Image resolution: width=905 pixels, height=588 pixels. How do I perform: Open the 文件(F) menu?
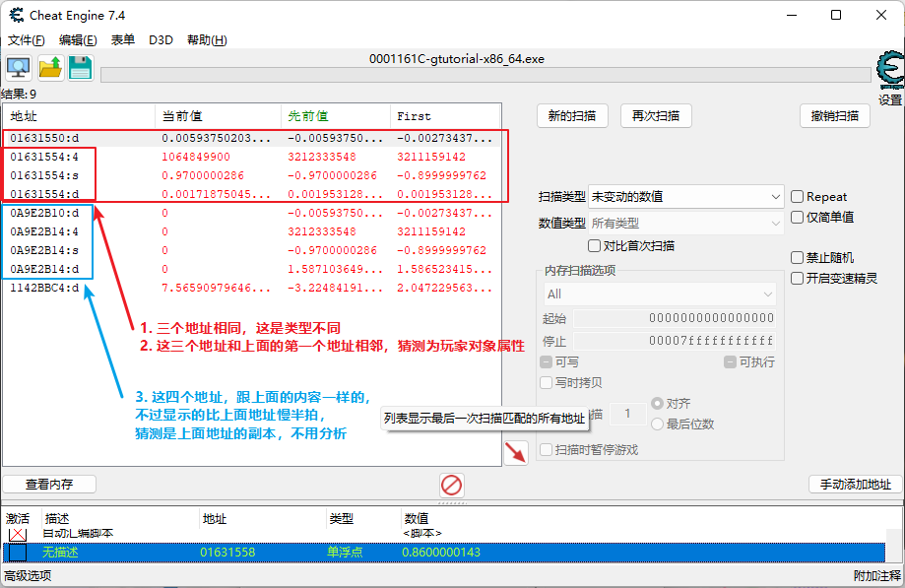(26, 39)
